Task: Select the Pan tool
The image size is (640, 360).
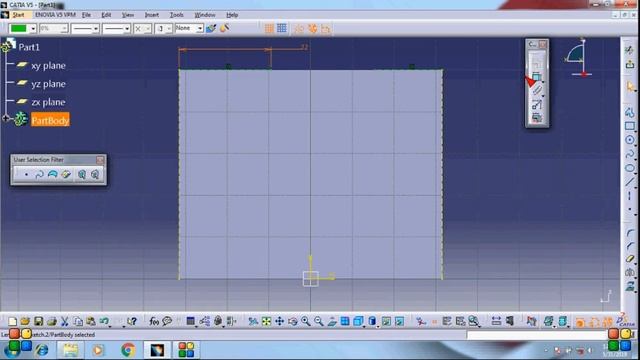Action: point(279,322)
